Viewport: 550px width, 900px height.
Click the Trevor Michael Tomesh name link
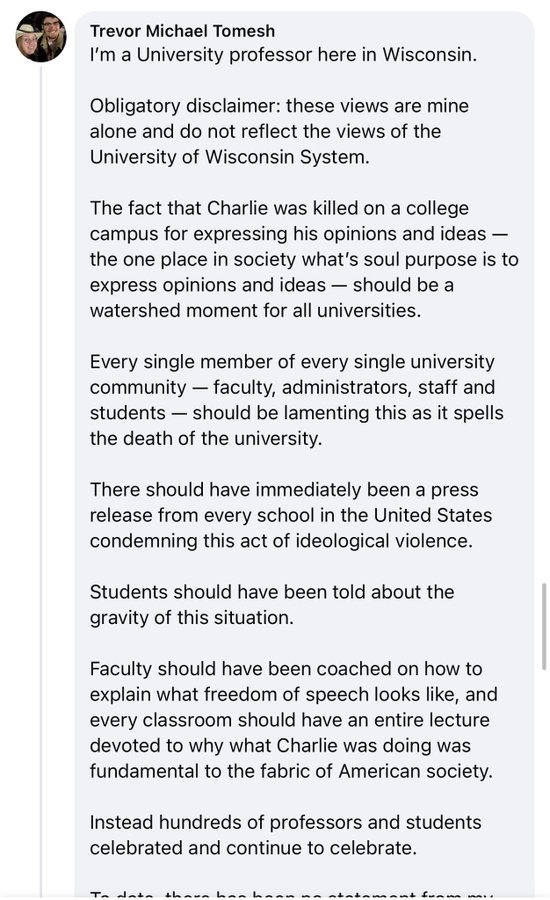[182, 31]
